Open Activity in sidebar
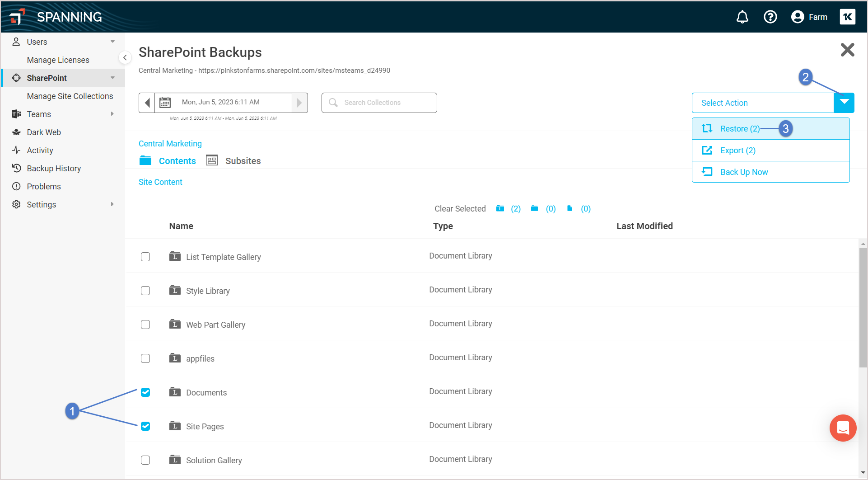868x480 pixels. coord(40,150)
